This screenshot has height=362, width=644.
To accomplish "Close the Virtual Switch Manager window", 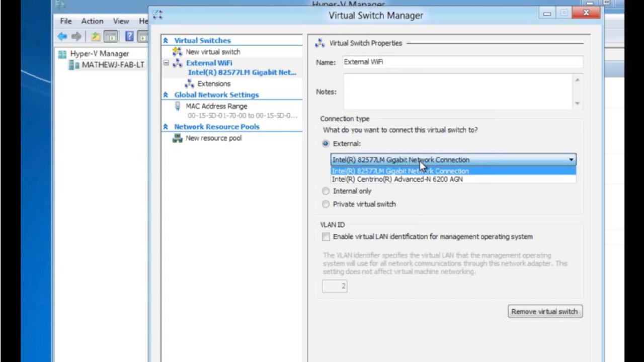I will [586, 13].
